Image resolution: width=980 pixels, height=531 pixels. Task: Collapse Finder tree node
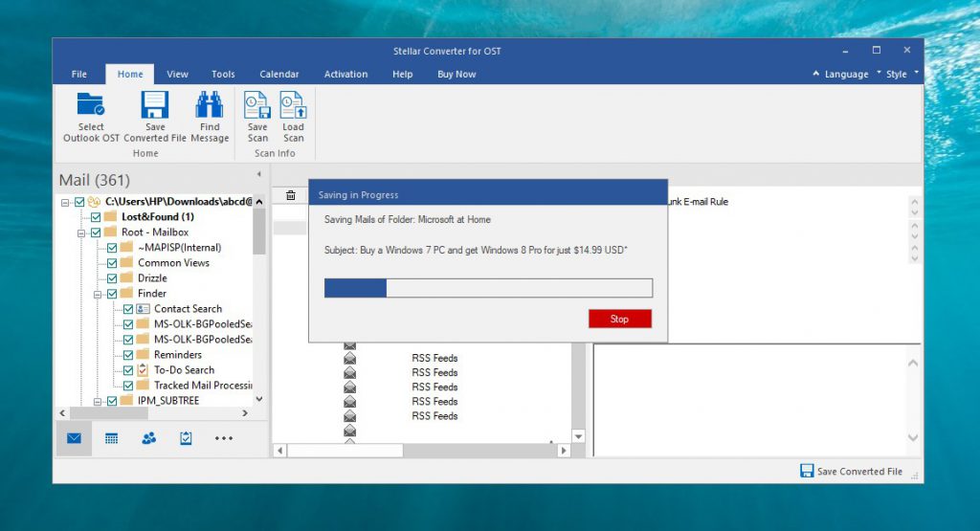[98, 295]
